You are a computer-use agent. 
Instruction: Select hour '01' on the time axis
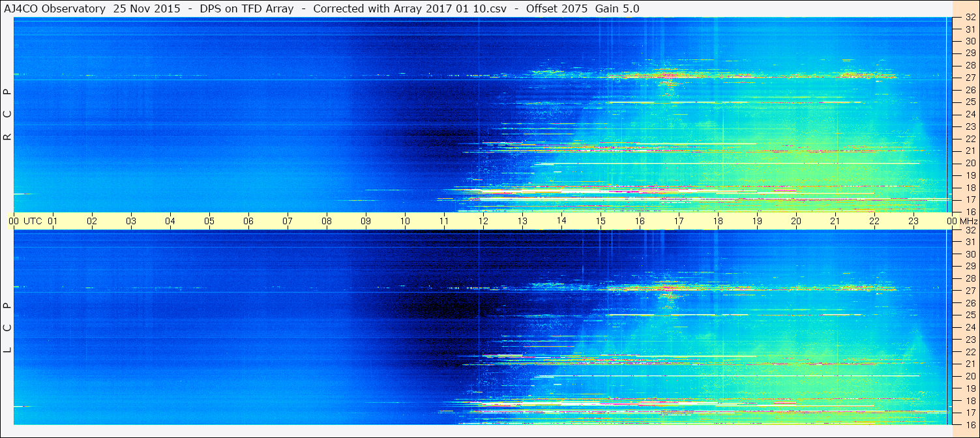pyautogui.click(x=53, y=221)
